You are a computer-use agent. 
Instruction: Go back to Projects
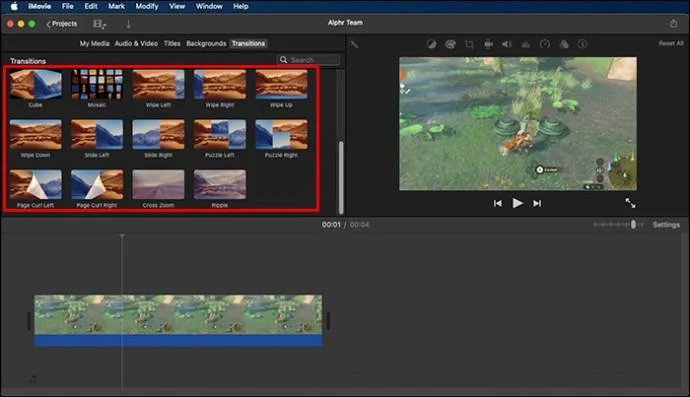(62, 24)
